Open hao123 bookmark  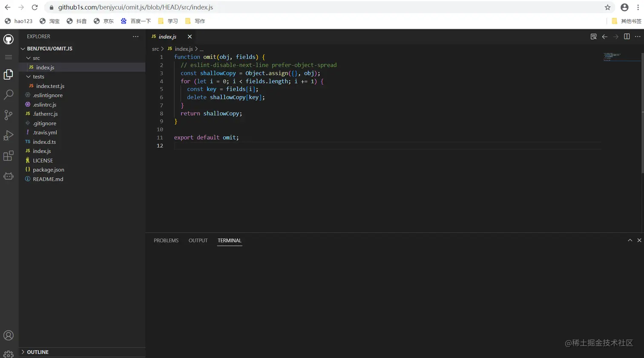19,21
